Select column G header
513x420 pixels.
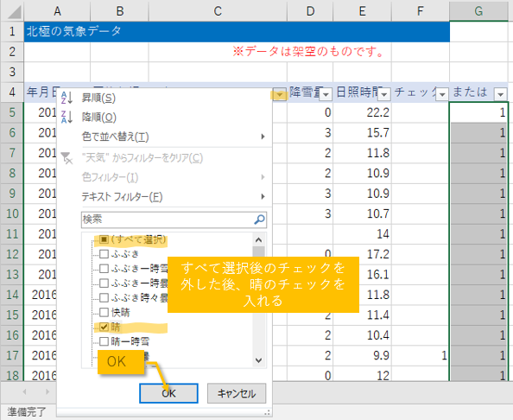478,11
